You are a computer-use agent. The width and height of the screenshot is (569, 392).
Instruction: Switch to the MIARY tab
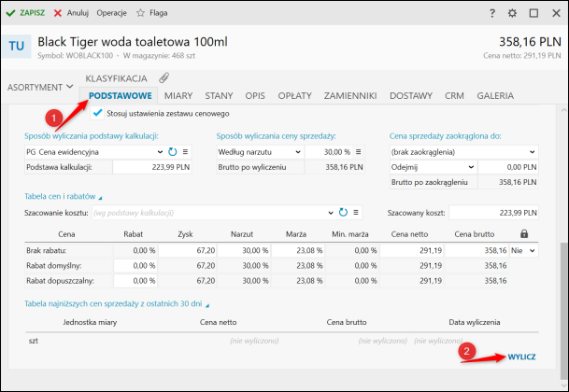click(x=178, y=96)
